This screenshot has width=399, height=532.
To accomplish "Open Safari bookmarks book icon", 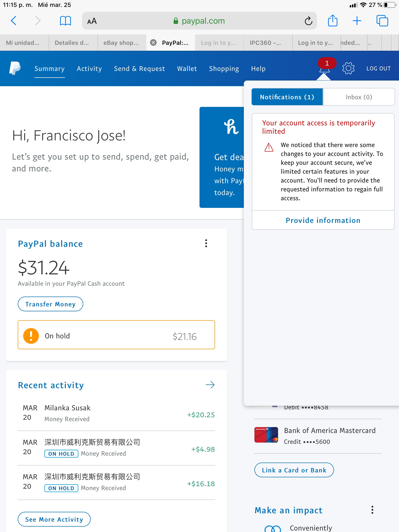I will click(66, 21).
